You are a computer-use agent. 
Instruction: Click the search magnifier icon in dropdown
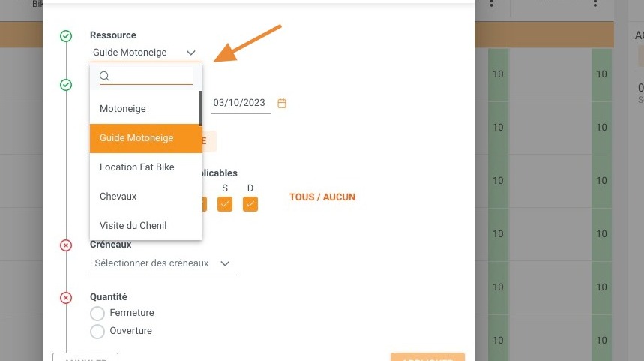coord(105,76)
